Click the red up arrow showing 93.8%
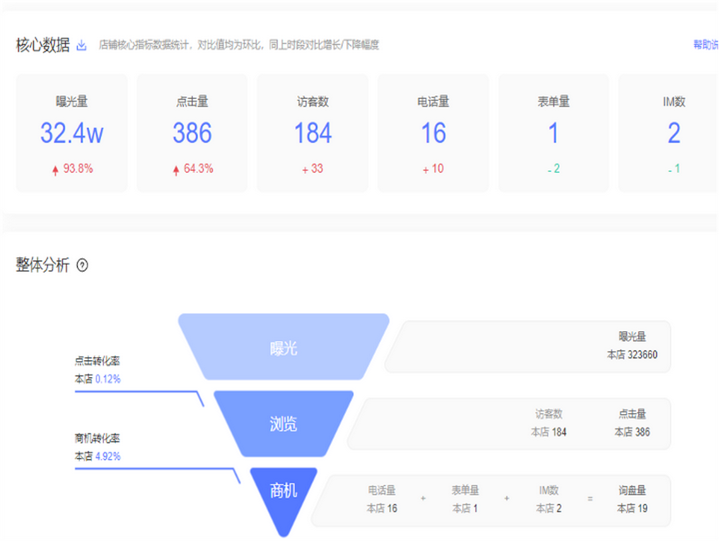720x541 pixels. point(56,170)
